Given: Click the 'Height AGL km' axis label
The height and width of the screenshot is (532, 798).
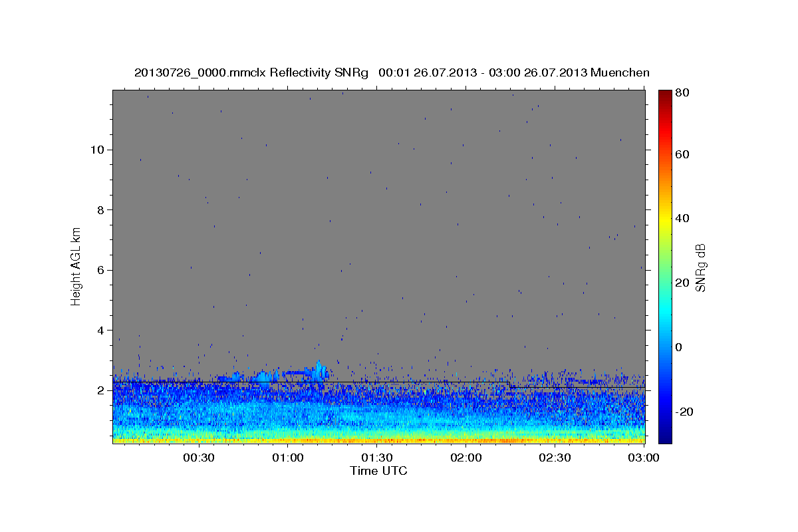Looking at the screenshot, I should (76, 267).
